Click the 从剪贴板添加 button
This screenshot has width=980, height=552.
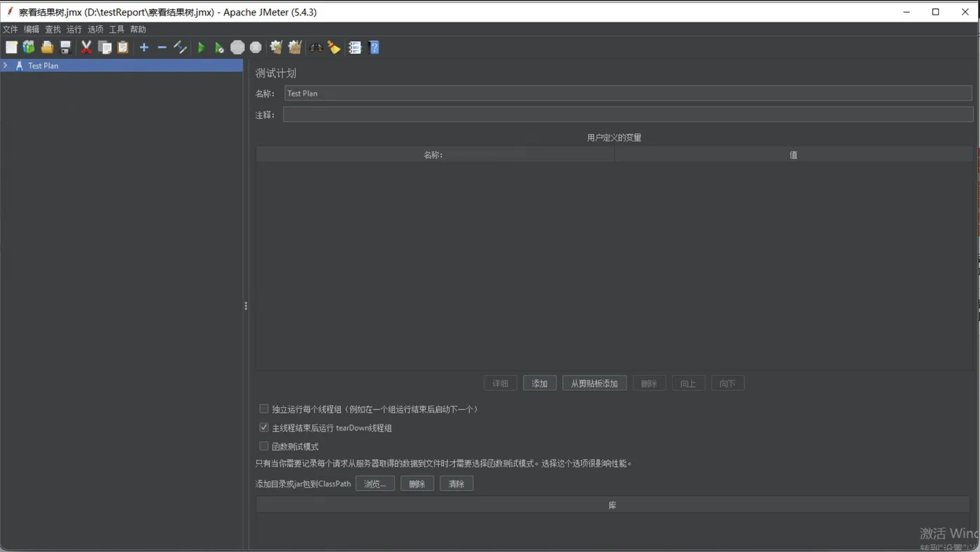[594, 383]
